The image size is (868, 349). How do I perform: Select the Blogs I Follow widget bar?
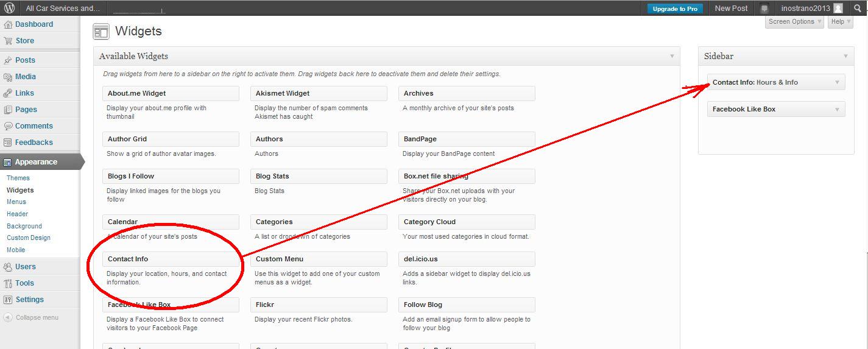coord(171,176)
